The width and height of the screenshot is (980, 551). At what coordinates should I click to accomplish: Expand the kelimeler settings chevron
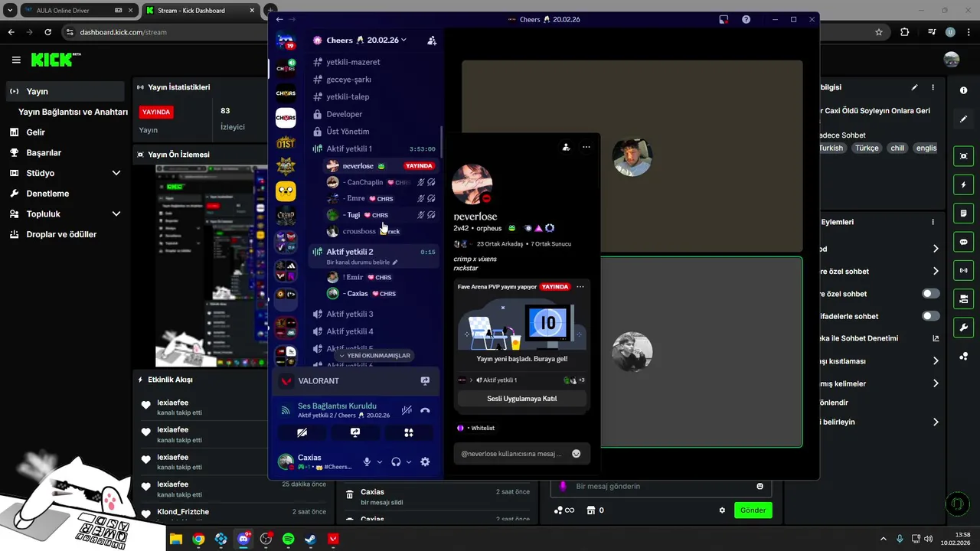tap(936, 383)
